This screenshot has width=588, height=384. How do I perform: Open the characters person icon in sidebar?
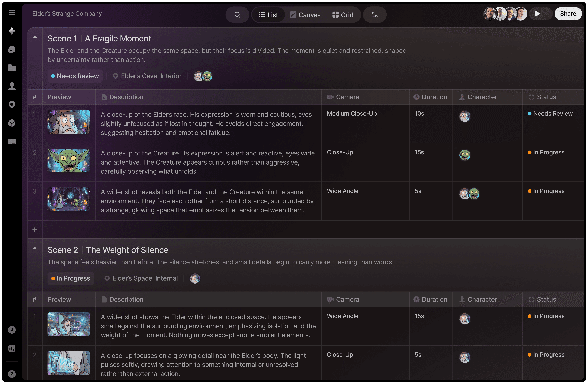click(12, 86)
